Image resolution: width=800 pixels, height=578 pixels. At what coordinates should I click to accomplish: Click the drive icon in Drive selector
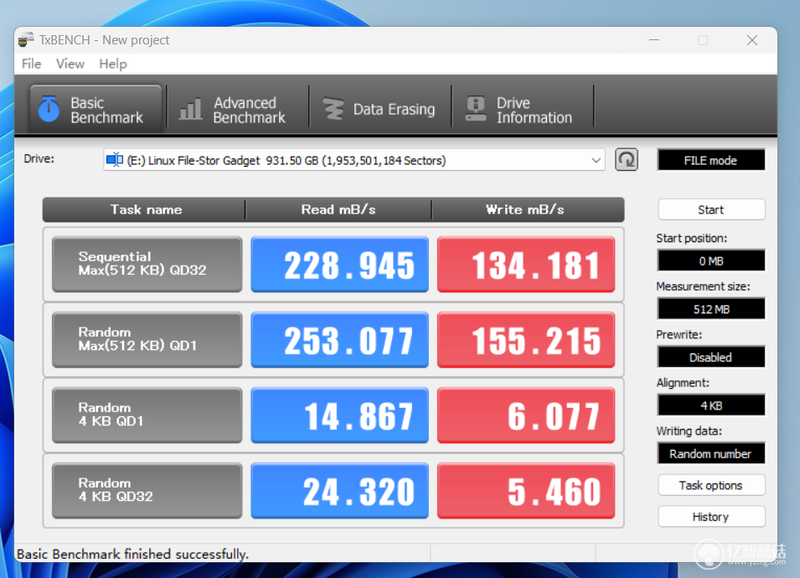pos(114,160)
